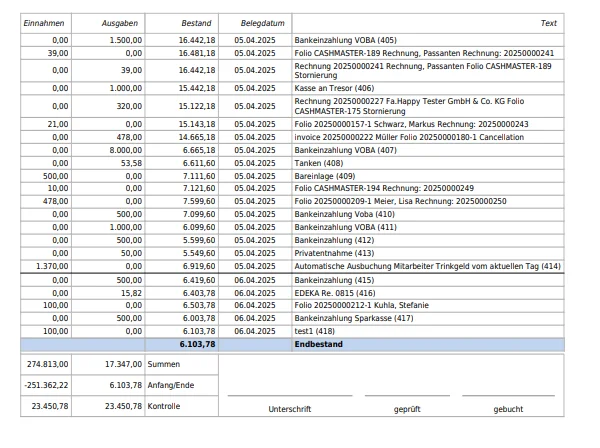Click 'Kasse an Tresor (406)' entry
Screen dimensions: 600x448
pos(334,88)
